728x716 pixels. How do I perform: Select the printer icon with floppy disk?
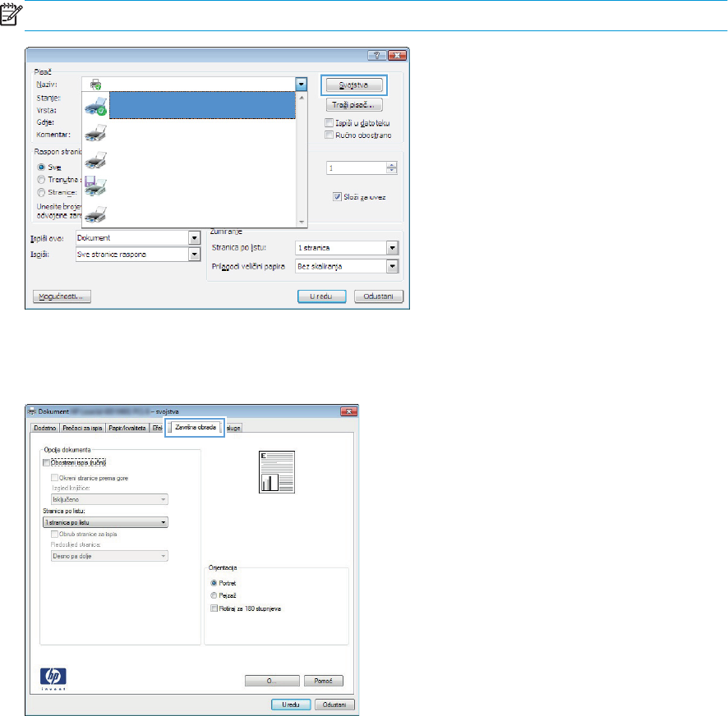(x=95, y=186)
